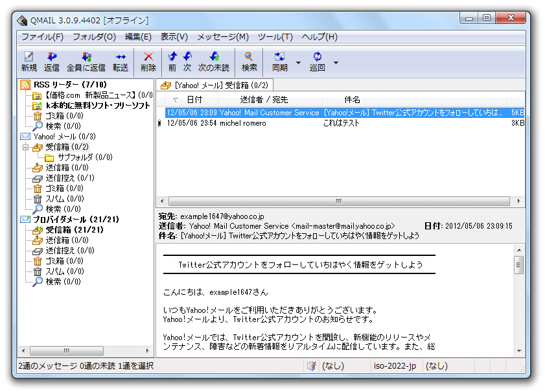Select 受信箱 (21/21) under プロバイダメール
This screenshot has width=545, height=392.
75,230
